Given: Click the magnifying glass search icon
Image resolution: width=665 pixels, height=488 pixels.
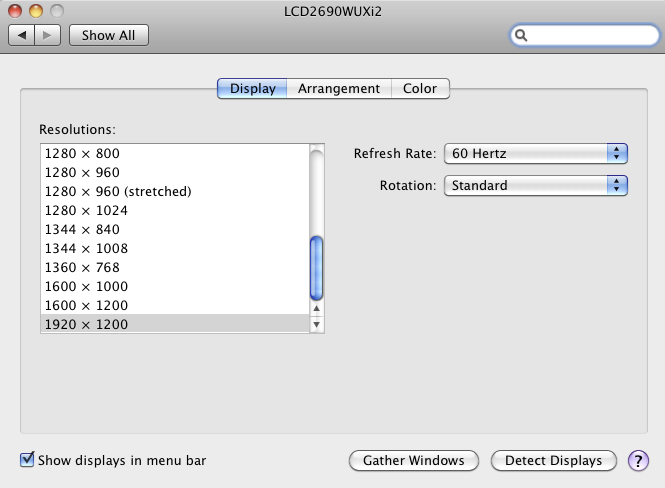Looking at the screenshot, I should click(521, 35).
